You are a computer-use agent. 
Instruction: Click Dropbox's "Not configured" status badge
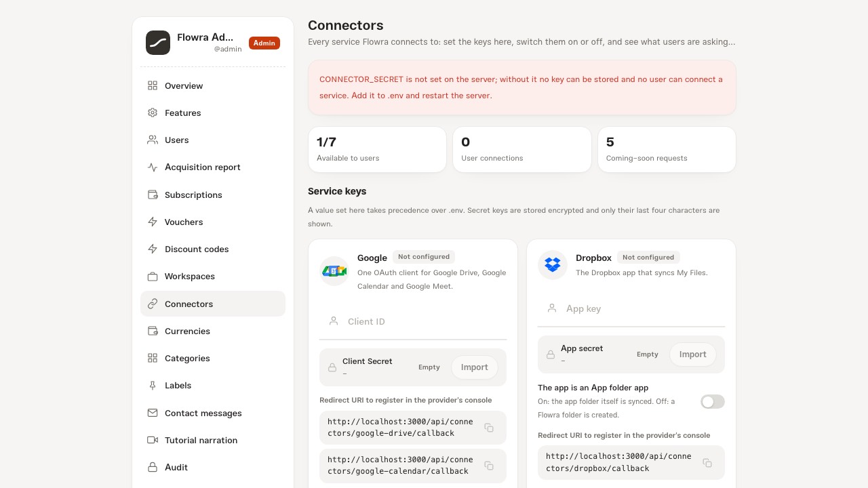click(x=648, y=258)
